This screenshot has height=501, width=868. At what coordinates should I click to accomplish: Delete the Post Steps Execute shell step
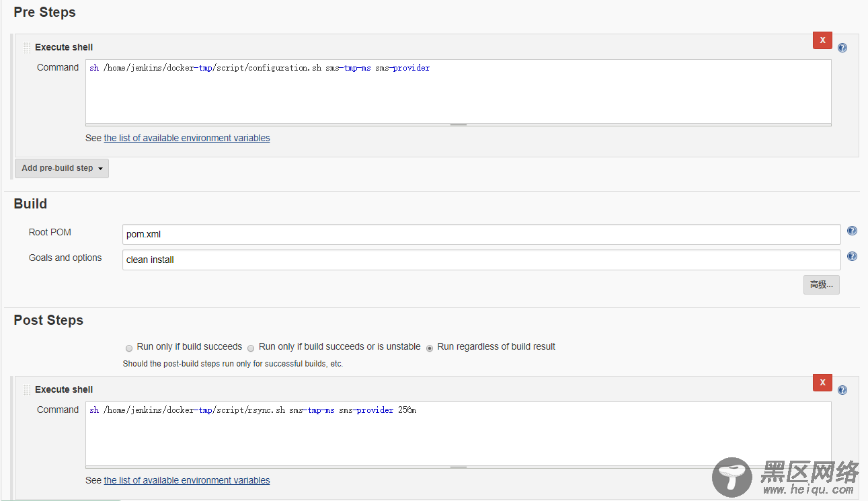tap(822, 383)
